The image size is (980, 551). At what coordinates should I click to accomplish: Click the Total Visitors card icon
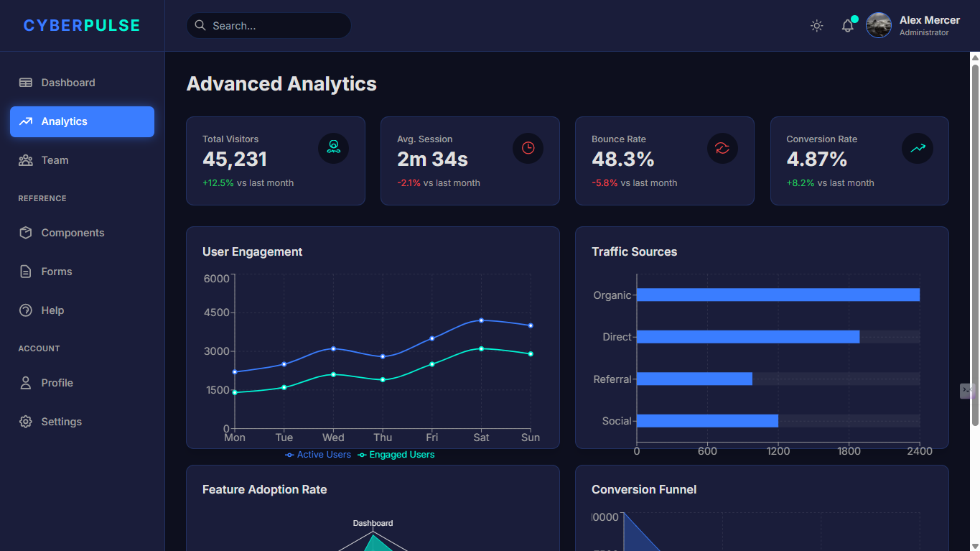pyautogui.click(x=333, y=148)
